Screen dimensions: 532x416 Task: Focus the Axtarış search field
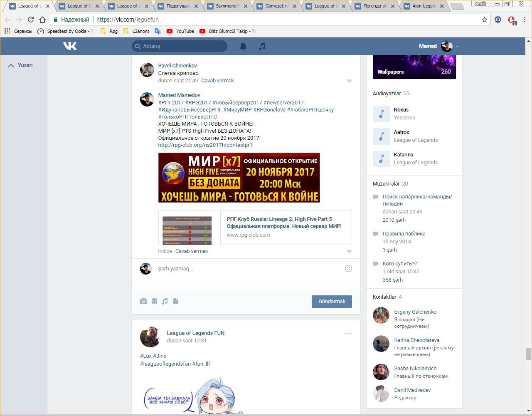click(180, 46)
